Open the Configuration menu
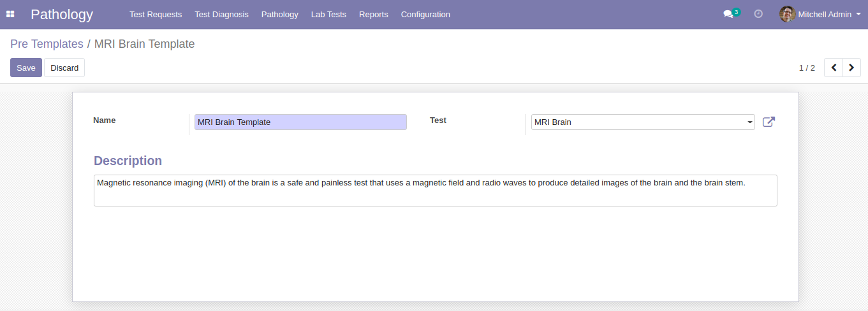The width and height of the screenshot is (868, 311). [425, 14]
